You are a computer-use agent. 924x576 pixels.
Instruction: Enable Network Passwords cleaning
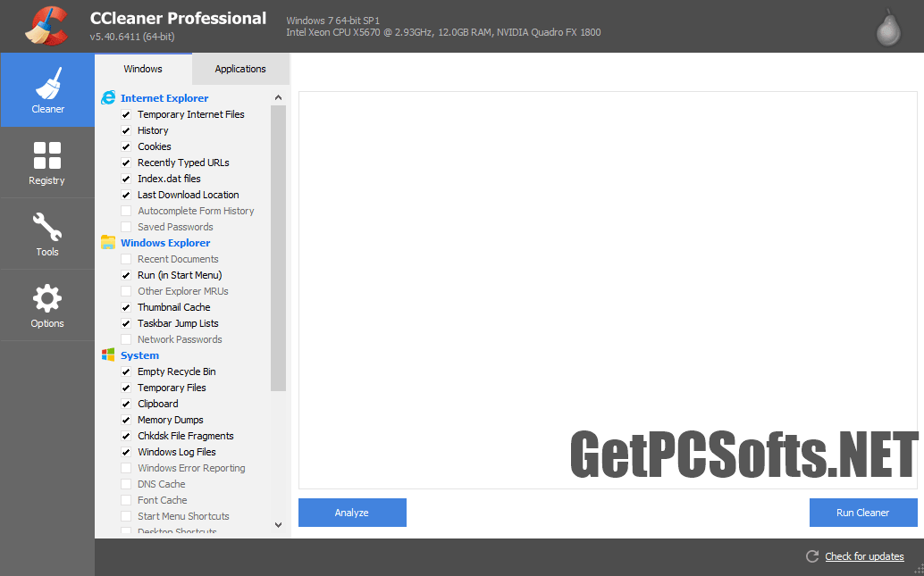click(x=126, y=339)
